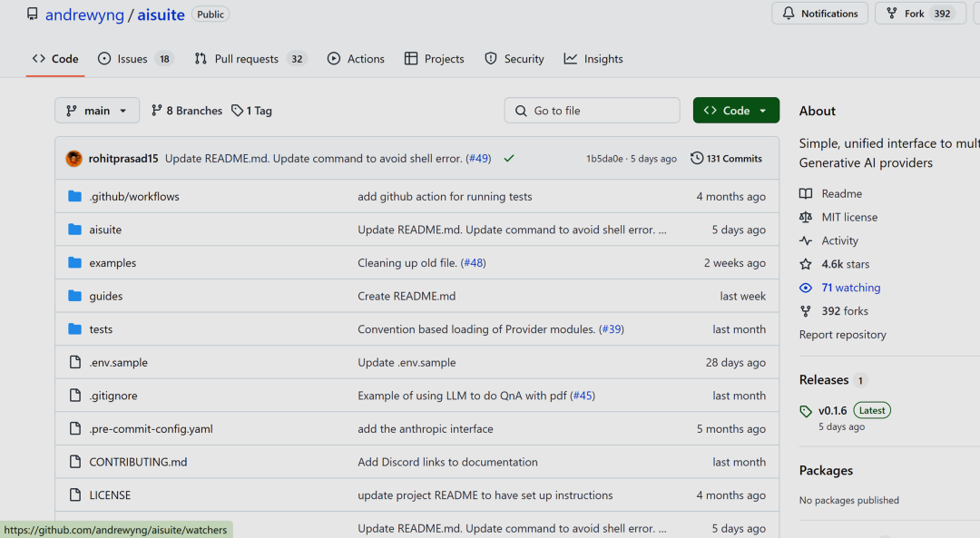The height and width of the screenshot is (538, 980).
Task: Jump to Readme in About sidebar
Action: point(830,194)
